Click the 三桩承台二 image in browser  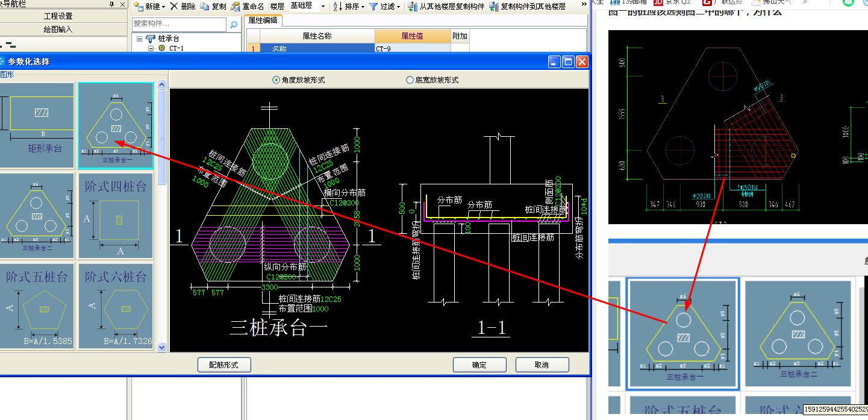[x=799, y=334]
